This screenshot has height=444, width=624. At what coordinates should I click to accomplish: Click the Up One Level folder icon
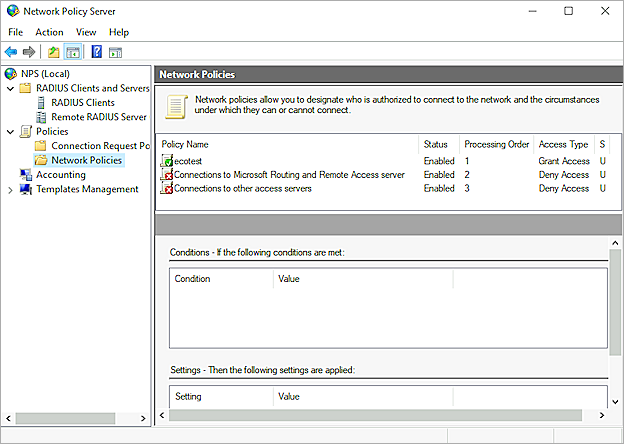(x=54, y=52)
